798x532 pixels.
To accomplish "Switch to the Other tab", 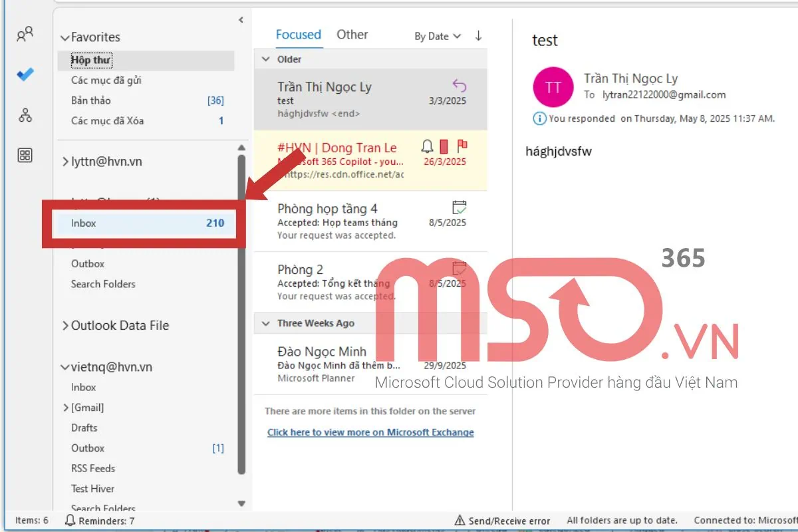I will (352, 35).
